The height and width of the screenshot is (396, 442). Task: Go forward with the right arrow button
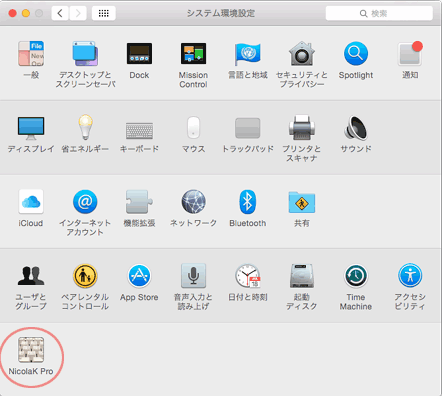pos(78,13)
